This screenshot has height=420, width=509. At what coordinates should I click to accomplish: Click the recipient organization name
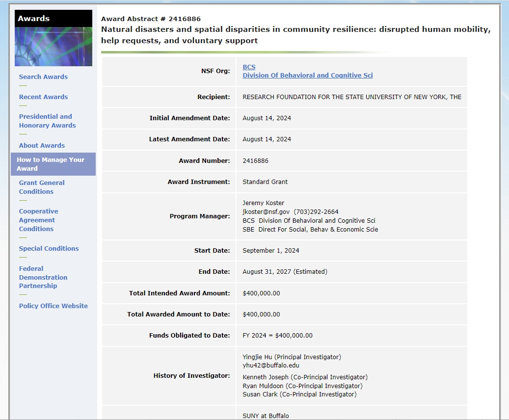click(351, 97)
